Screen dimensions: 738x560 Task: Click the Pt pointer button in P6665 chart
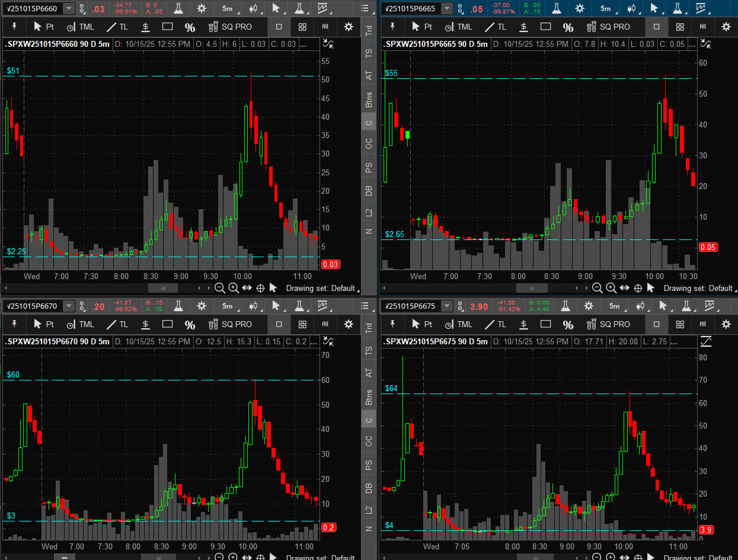[422, 27]
